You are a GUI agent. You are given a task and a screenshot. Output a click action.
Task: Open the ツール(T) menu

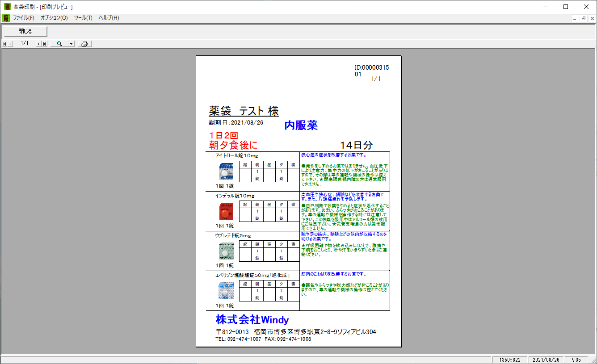(x=83, y=18)
